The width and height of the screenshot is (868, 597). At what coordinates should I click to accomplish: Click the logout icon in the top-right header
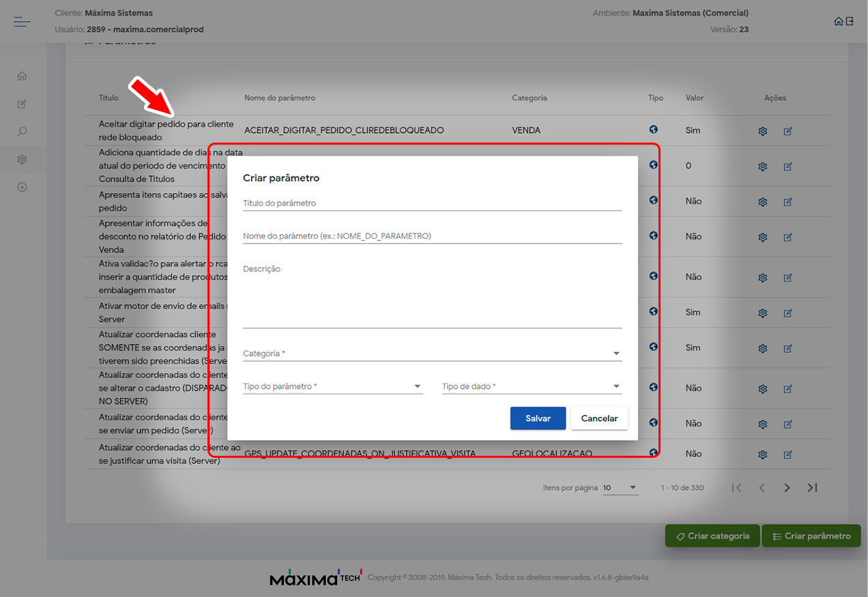[x=850, y=21]
